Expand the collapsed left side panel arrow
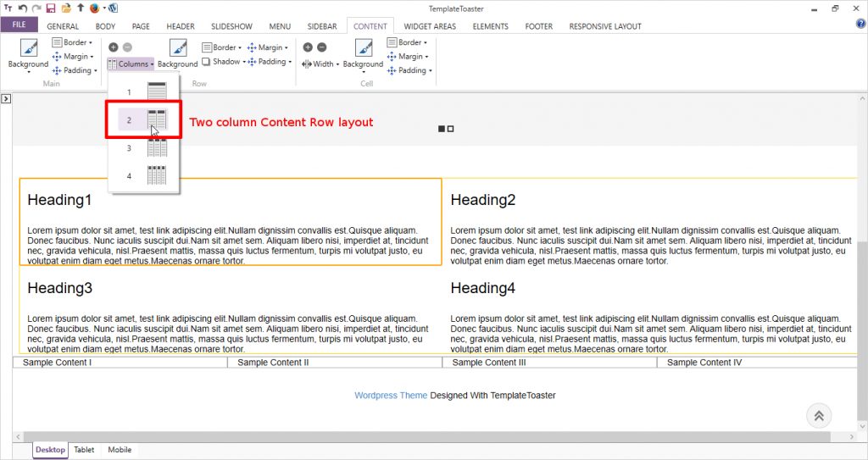The image size is (868, 460). [x=5, y=99]
